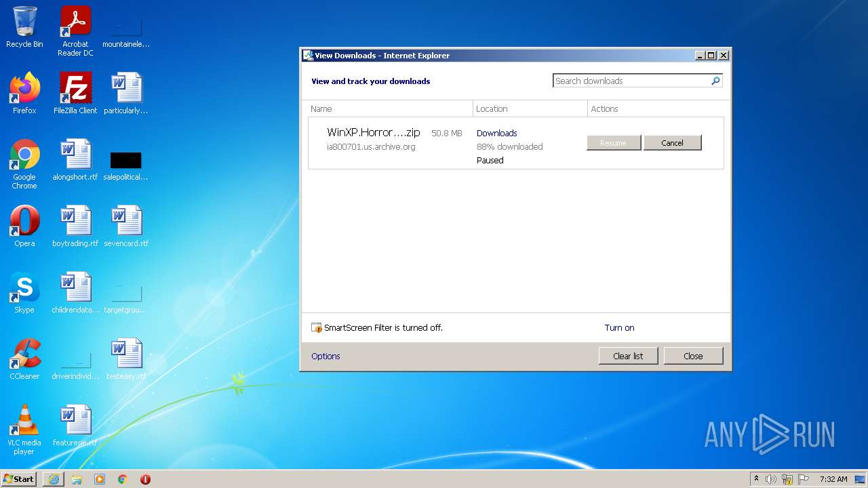Viewport: 868px width, 488px height.
Task: Maximize the View Downloads window
Action: pyautogui.click(x=711, y=56)
